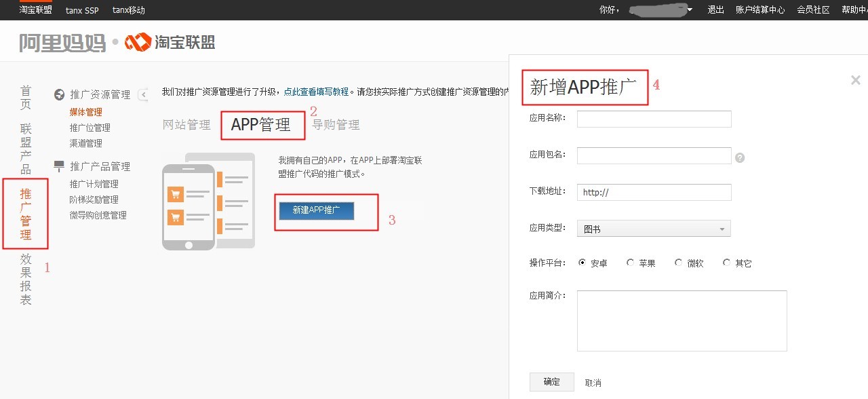Click the globe icon beside 推广资源管理
Image resolution: width=868 pixels, height=399 pixels.
[x=59, y=94]
